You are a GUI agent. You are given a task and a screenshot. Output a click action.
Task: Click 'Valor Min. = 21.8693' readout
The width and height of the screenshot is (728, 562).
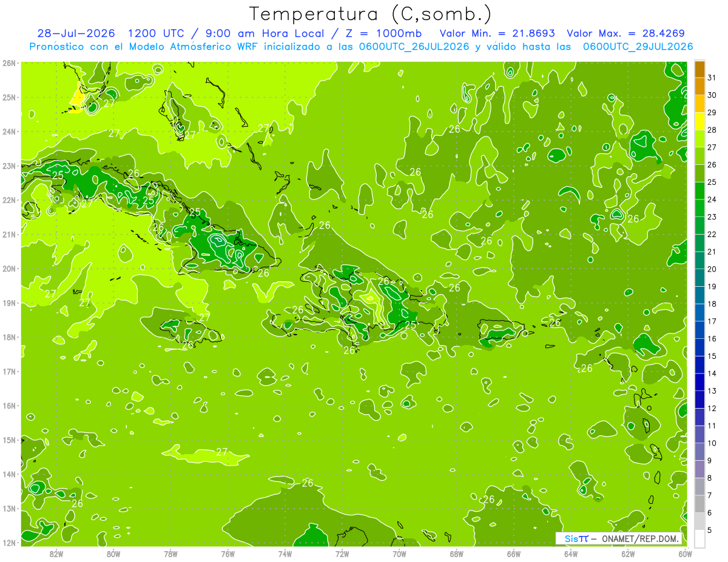497,33
